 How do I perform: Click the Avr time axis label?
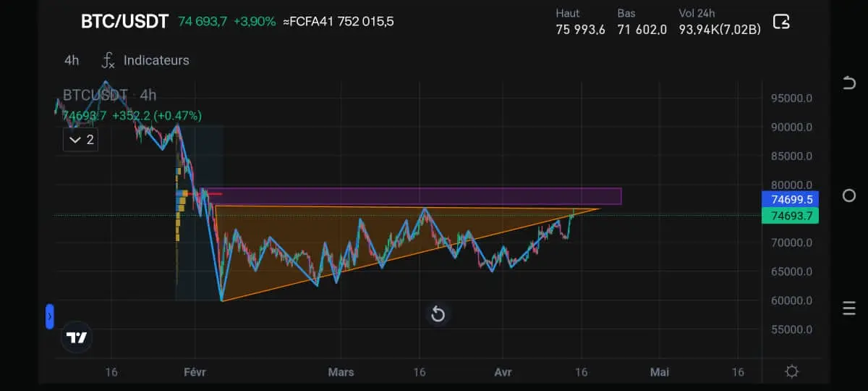point(503,372)
